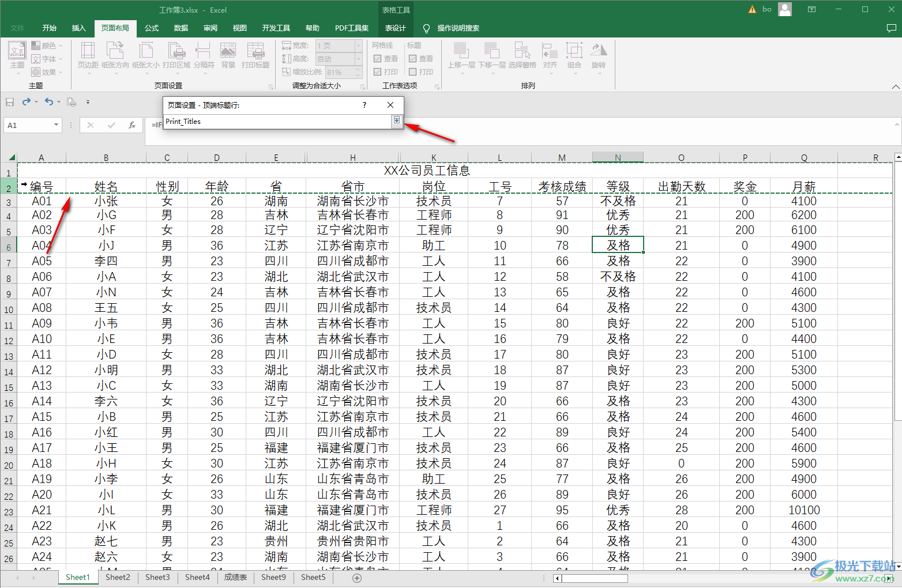This screenshot has height=588, width=902.
Task: Open the comments icon at top right
Action: [891, 28]
